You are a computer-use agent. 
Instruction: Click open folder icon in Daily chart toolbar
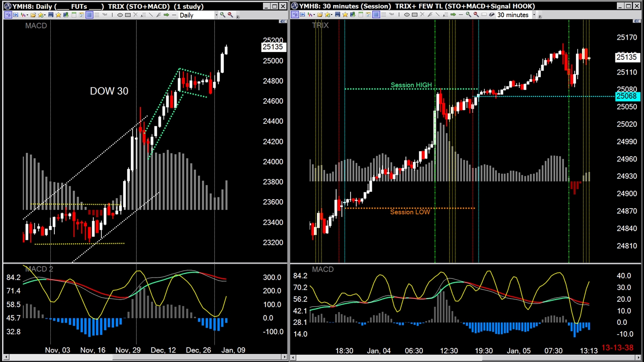click(33, 15)
